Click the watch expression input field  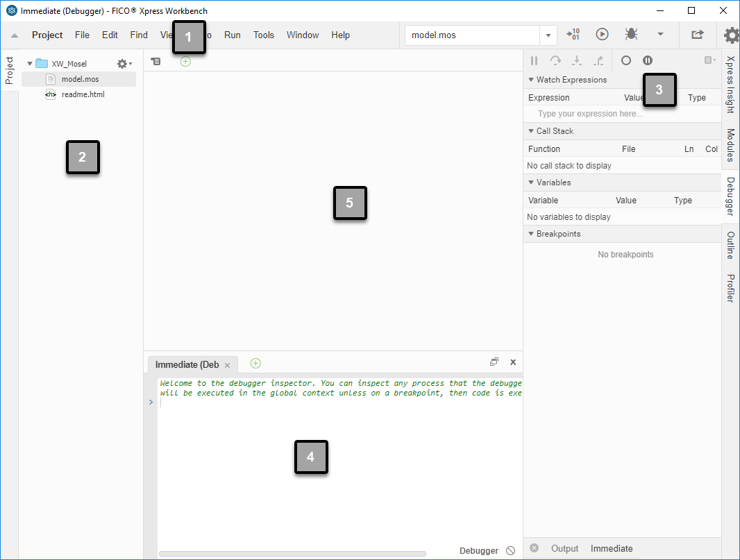coord(590,114)
